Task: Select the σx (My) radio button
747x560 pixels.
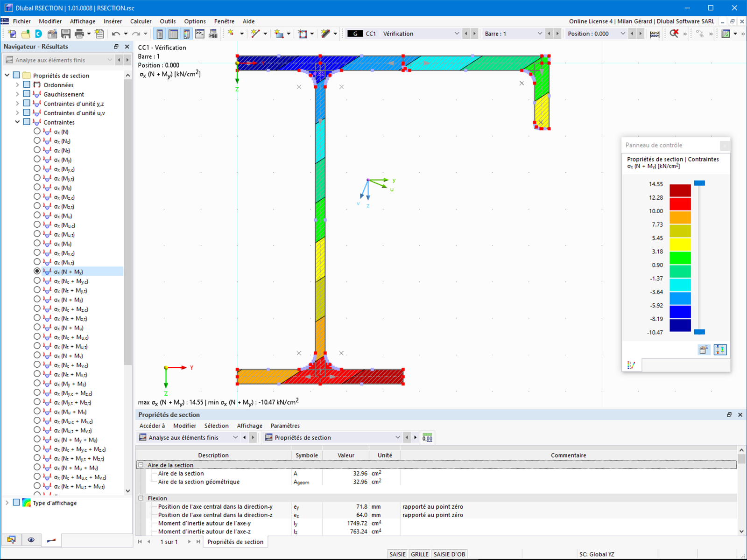Action: pyautogui.click(x=37, y=159)
